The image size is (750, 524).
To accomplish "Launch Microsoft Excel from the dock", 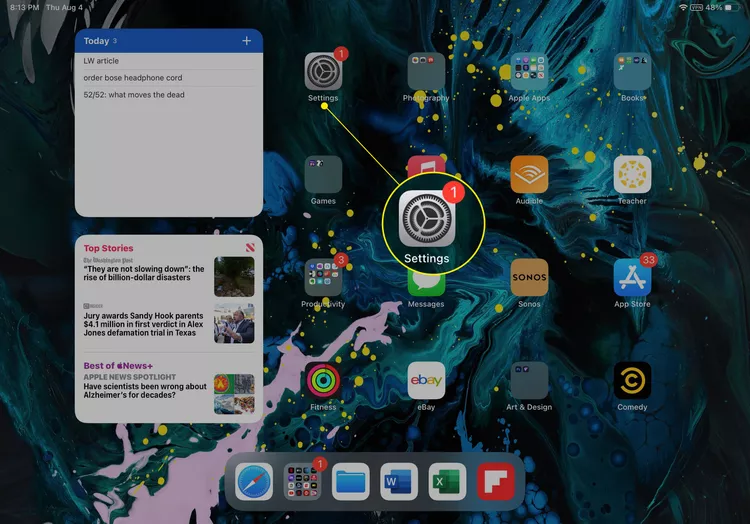I will tap(447, 481).
